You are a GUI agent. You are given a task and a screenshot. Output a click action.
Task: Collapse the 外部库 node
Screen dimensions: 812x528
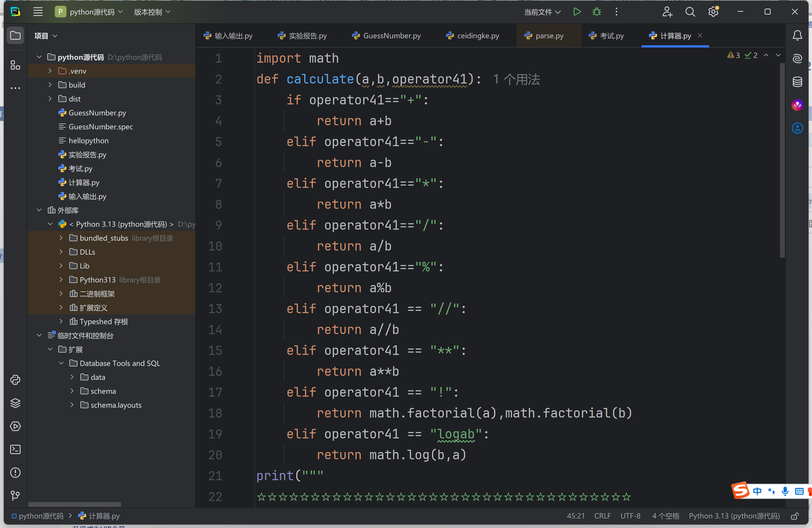point(39,210)
